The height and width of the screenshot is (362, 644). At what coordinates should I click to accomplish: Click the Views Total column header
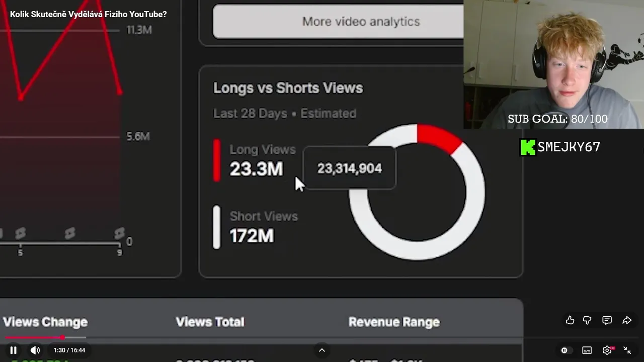click(210, 322)
